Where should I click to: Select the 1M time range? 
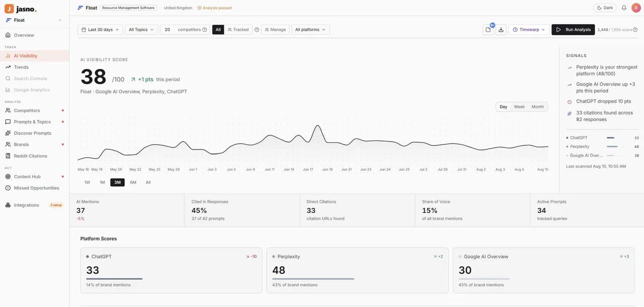point(102,182)
